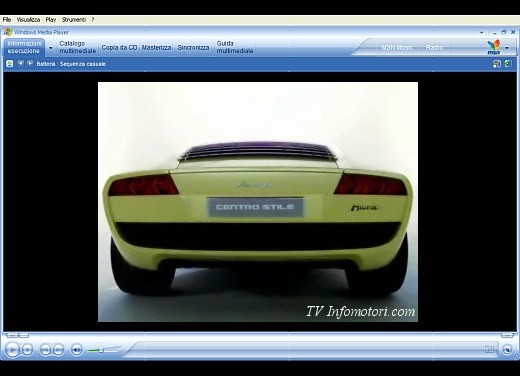Open the Guida multimediale tab
Image resolution: width=520 pixels, height=376 pixels.
click(235, 47)
